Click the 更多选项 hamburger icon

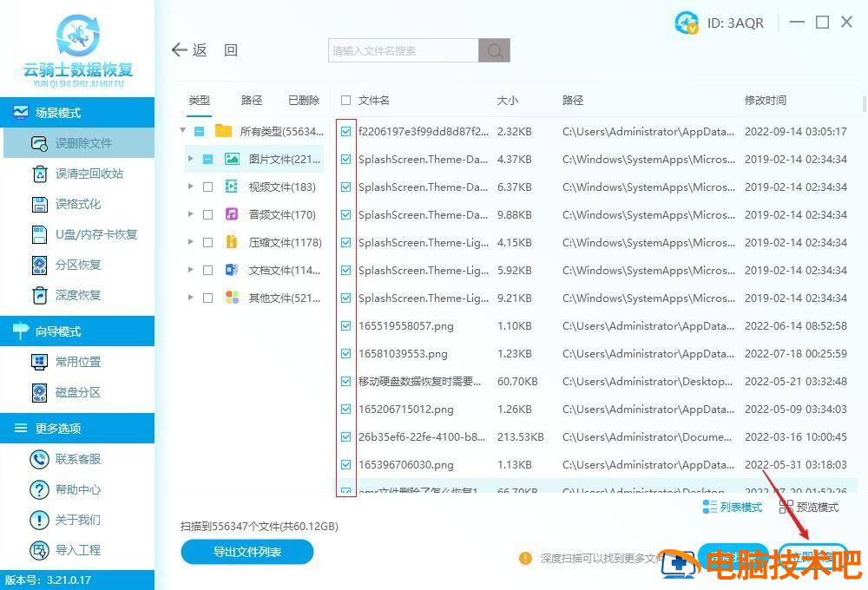[x=21, y=428]
